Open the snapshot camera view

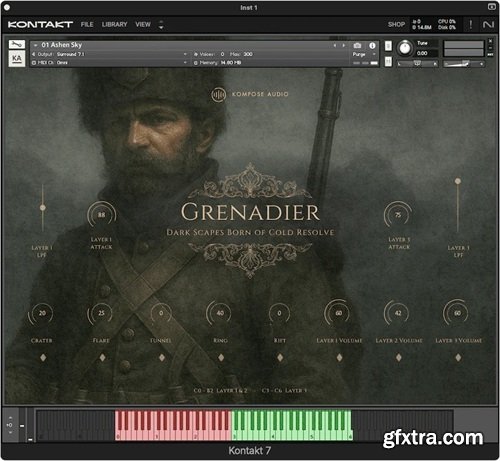[357, 45]
